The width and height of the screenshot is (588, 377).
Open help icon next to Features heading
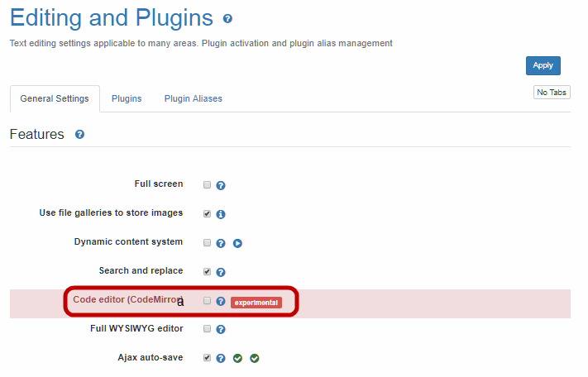click(80, 134)
